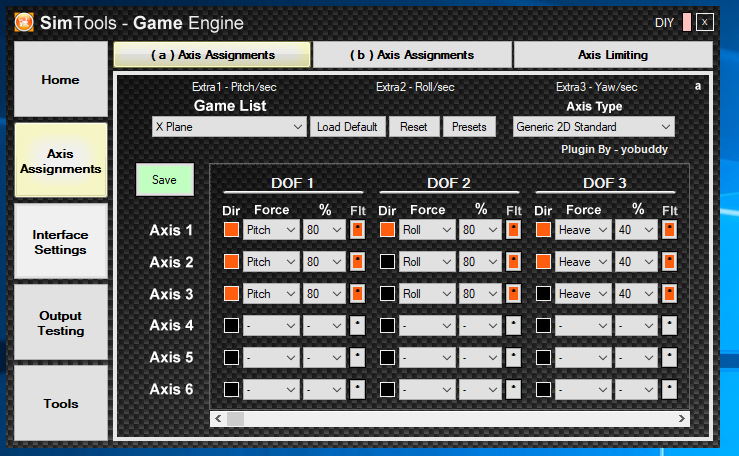The height and width of the screenshot is (456, 739).
Task: Open Axis 1 DOF 3 percent dropdown showing 40
Action: pyautogui.click(x=636, y=230)
